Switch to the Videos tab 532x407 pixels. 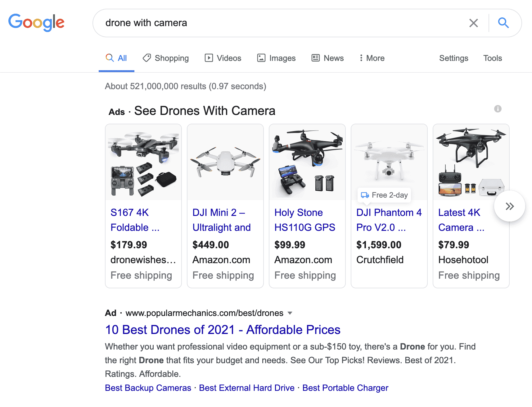[223, 58]
